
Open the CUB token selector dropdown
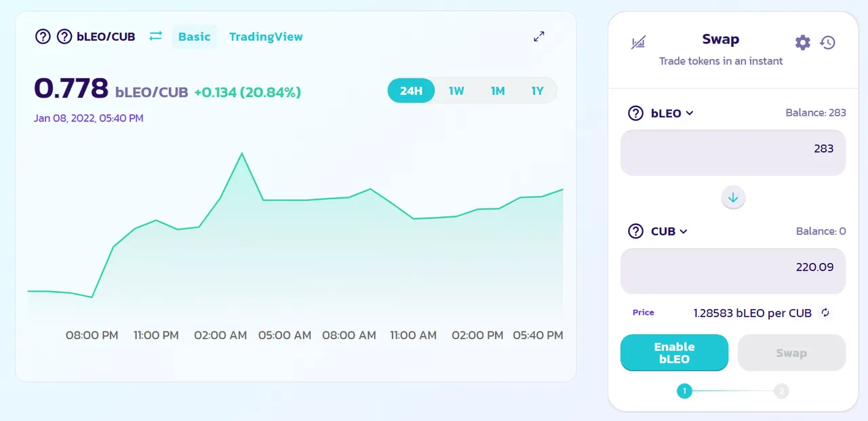(x=669, y=231)
